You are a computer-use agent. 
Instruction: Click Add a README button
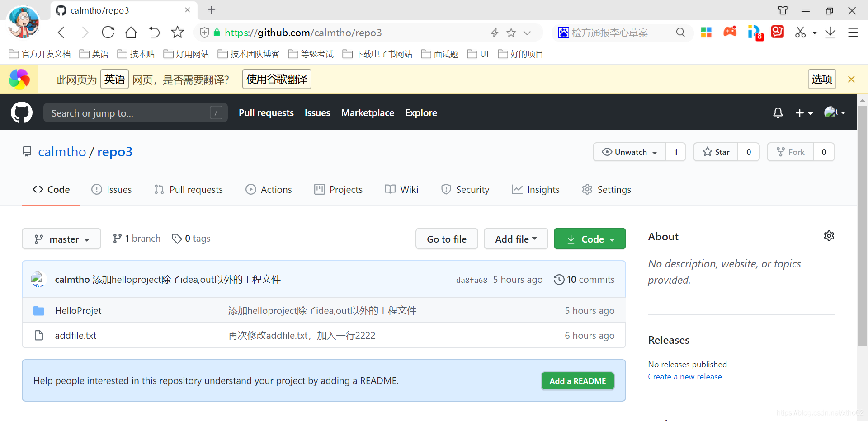coord(578,381)
